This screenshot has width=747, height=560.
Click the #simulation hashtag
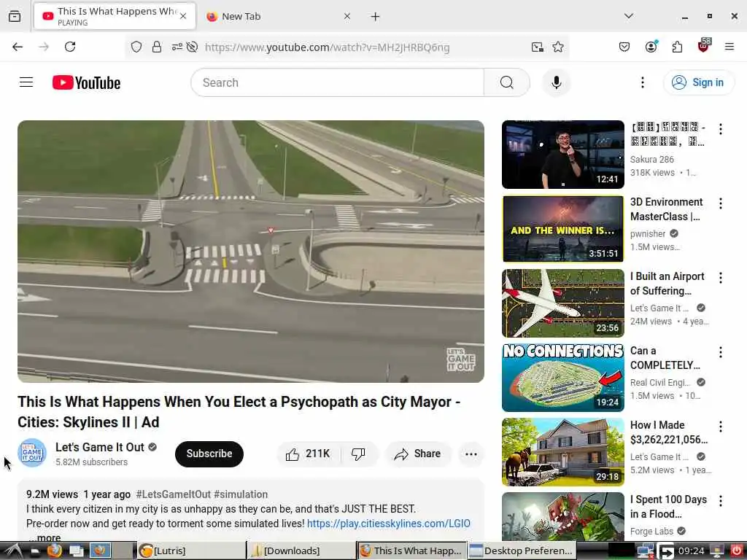click(241, 494)
